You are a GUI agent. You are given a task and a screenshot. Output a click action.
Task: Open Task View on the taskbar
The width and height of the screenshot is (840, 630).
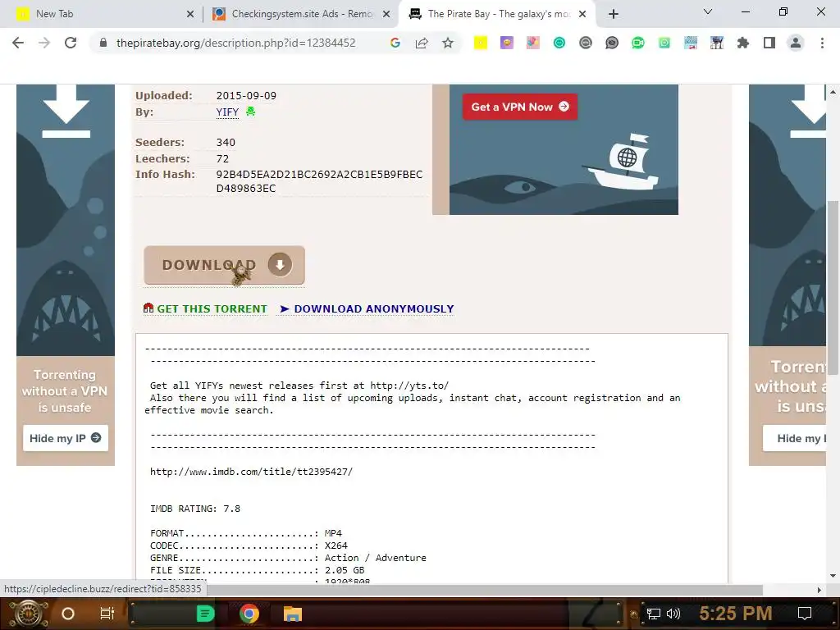tap(107, 614)
